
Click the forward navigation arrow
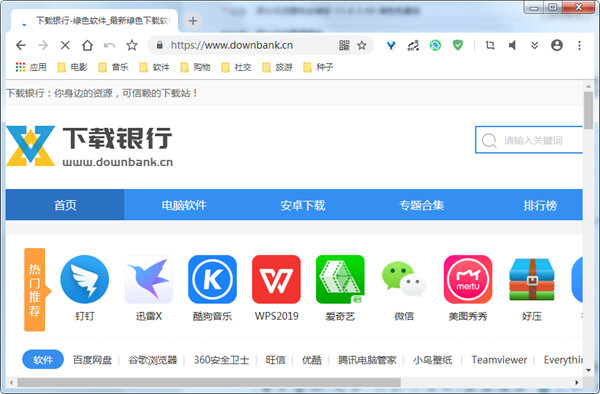43,45
